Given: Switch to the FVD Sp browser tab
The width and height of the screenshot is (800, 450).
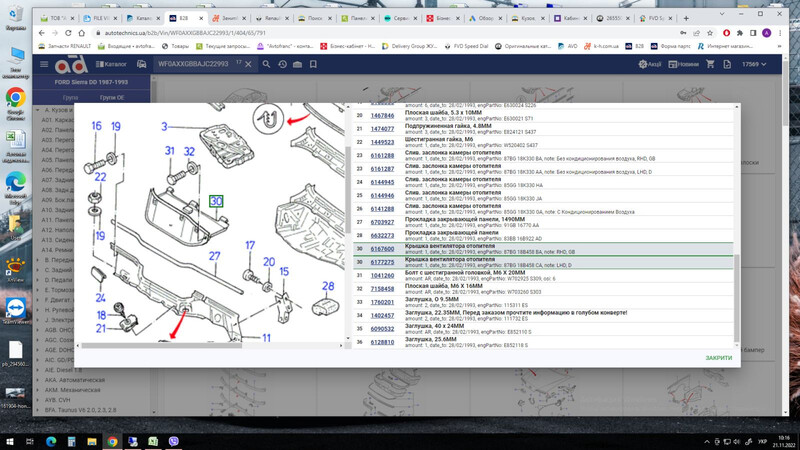Looking at the screenshot, I should 656,18.
